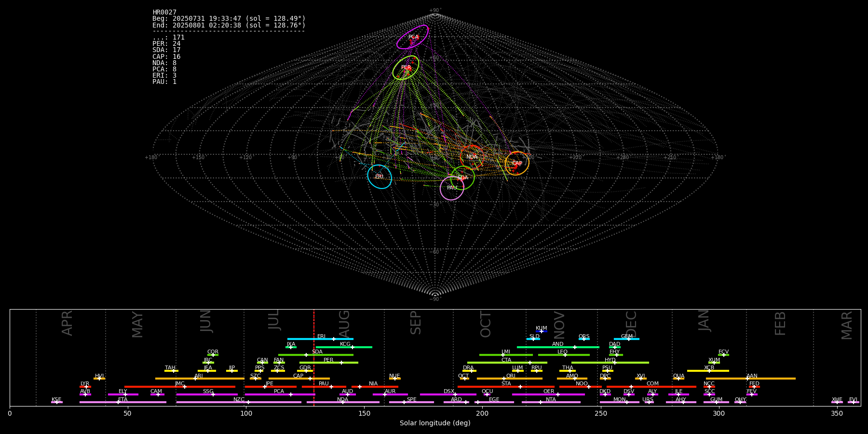Viewport: 868px width, 434px height.
Task: Select 'CAP: 16' in the count list
Action: [166, 56]
